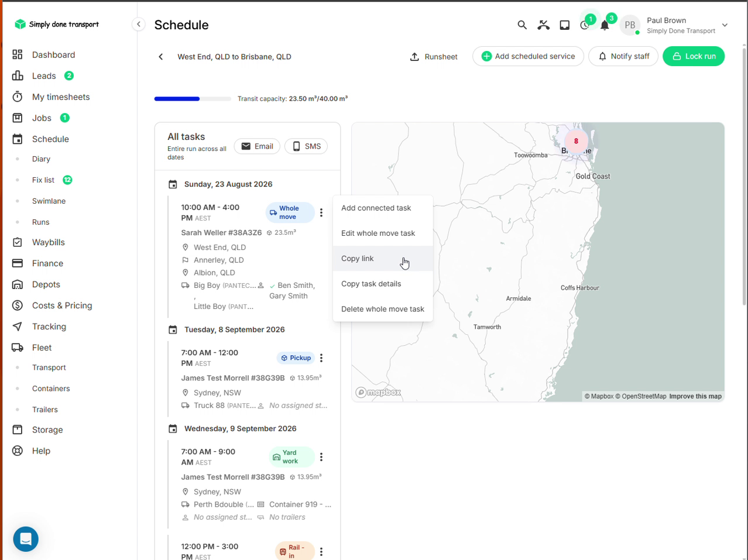Image resolution: width=748 pixels, height=560 pixels.
Task: Click Add scheduled service
Action: (528, 56)
